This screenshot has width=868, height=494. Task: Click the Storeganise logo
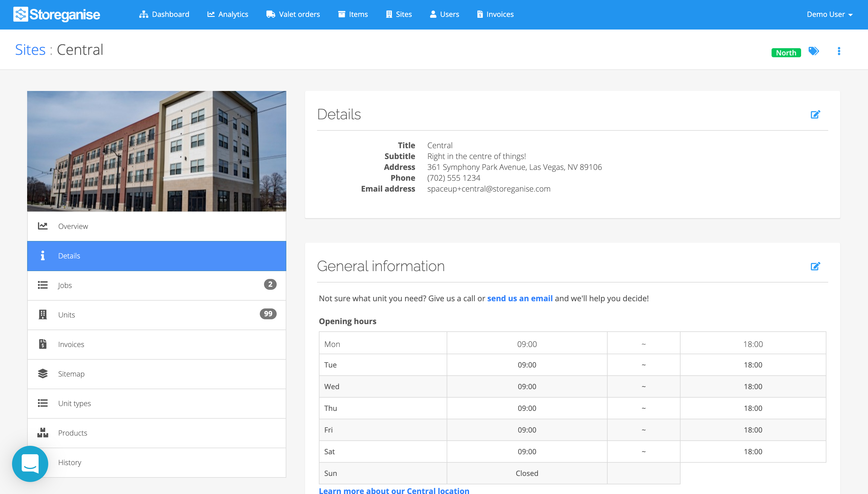(x=57, y=14)
